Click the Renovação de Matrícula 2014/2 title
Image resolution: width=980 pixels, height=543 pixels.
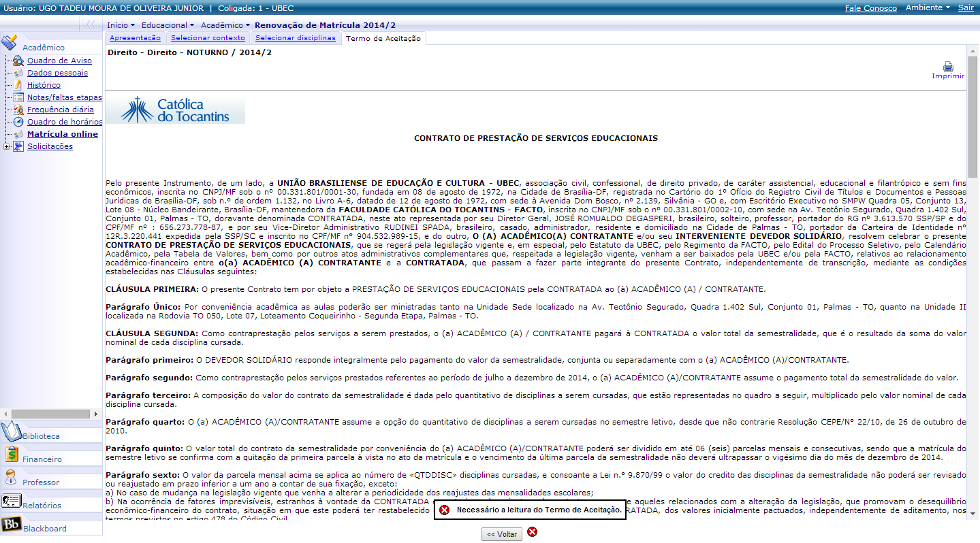point(325,24)
